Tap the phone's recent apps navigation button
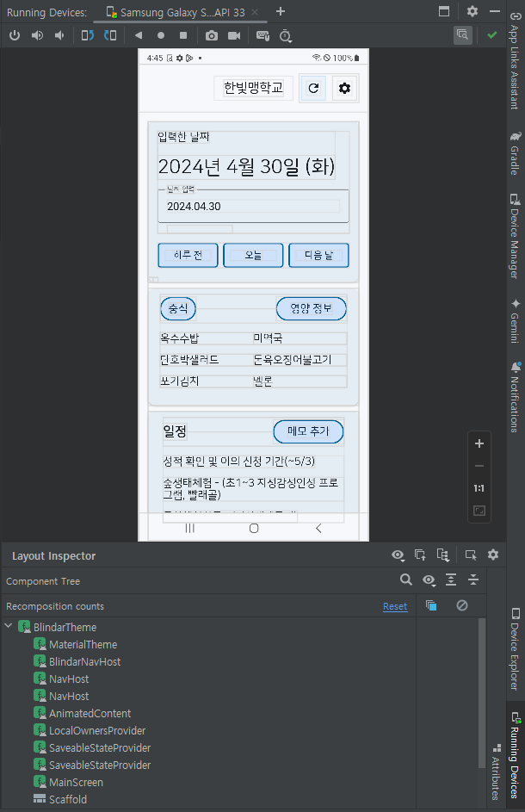The image size is (525, 812). tap(189, 528)
